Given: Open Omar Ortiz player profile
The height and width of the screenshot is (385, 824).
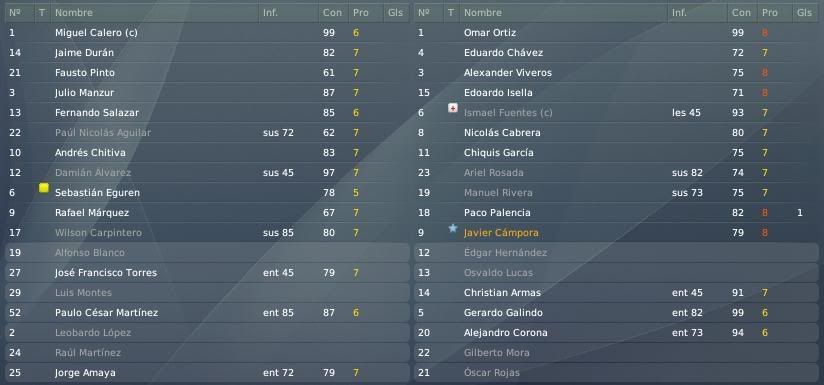Looking at the screenshot, I should [490, 33].
